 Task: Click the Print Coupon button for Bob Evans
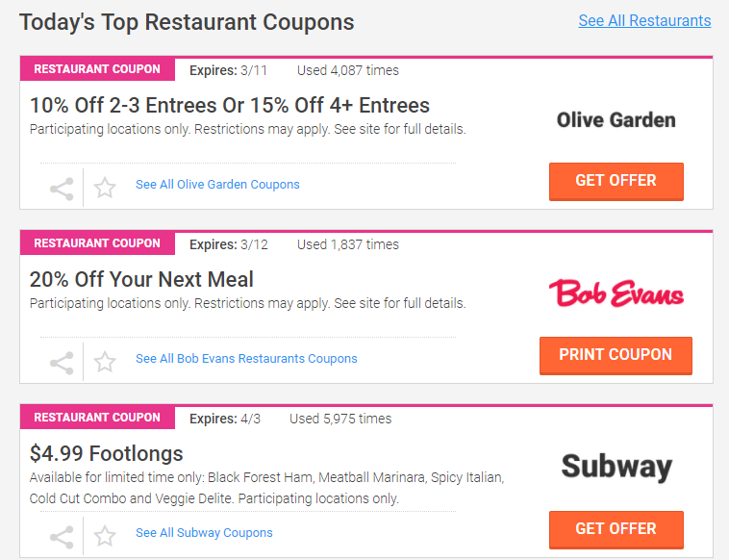click(x=616, y=355)
